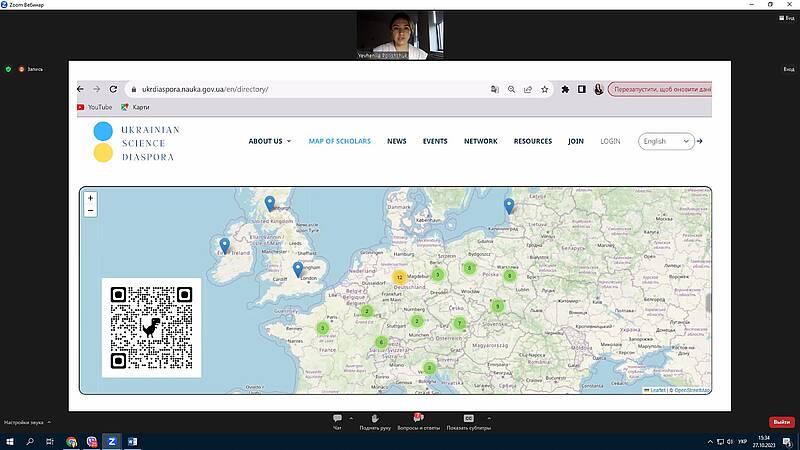Click the red Выйти leave button
800x450 pixels.
[x=781, y=422]
